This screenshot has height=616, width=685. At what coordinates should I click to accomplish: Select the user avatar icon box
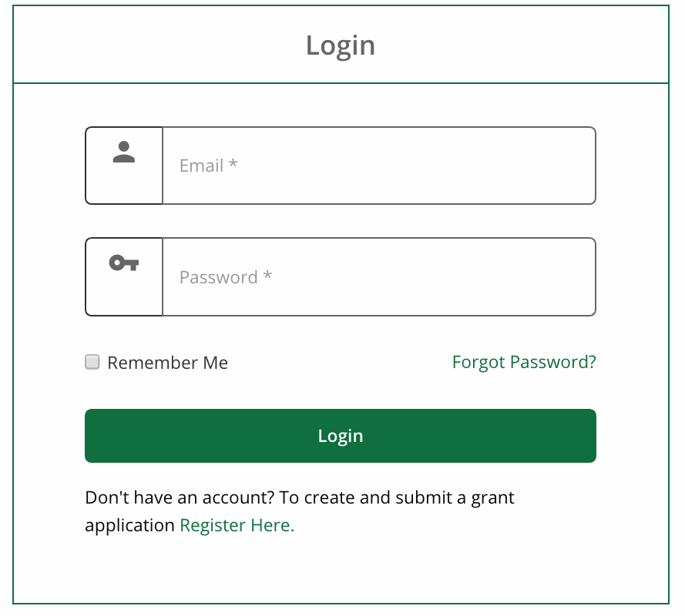click(124, 166)
